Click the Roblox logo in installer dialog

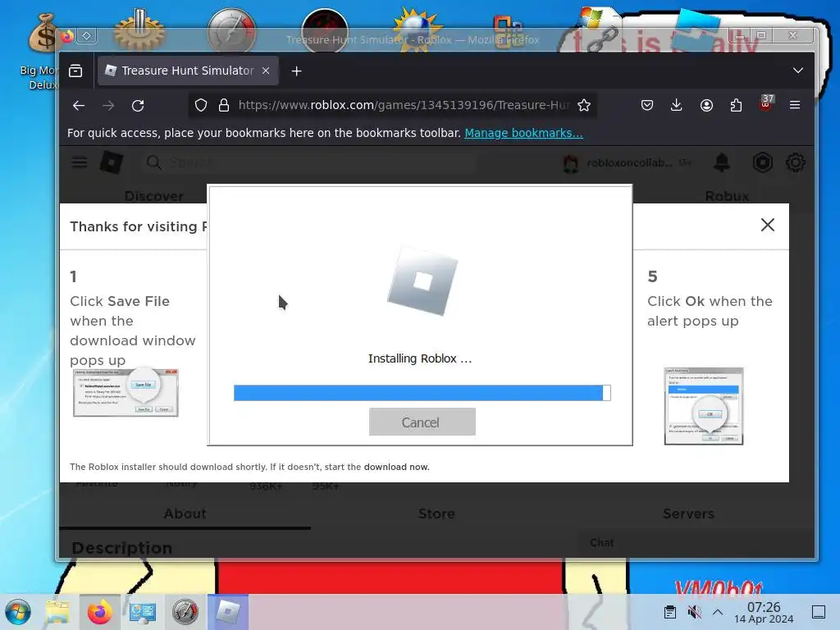[422, 281]
